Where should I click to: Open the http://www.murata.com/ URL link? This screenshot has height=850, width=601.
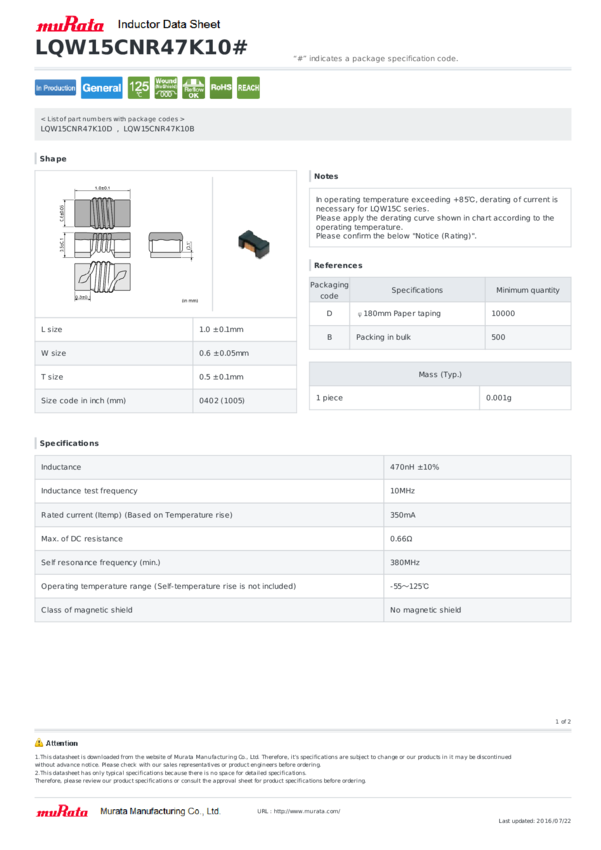(x=307, y=812)
